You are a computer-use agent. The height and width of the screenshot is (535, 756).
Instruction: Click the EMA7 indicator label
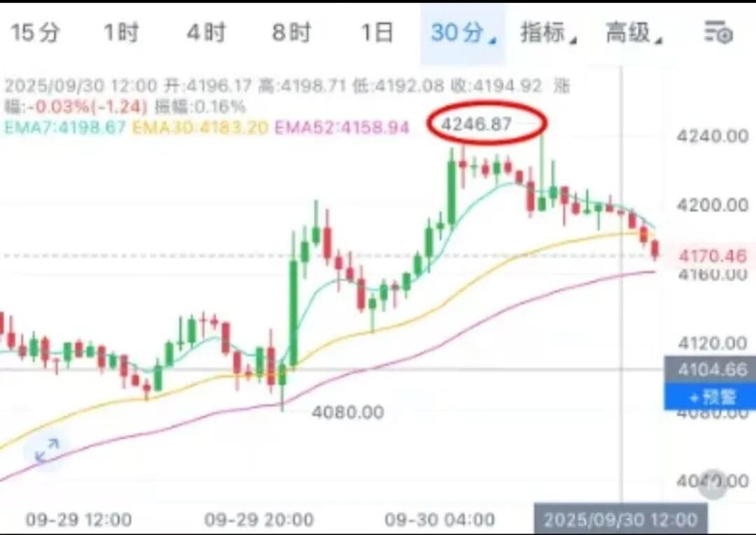click(x=65, y=127)
